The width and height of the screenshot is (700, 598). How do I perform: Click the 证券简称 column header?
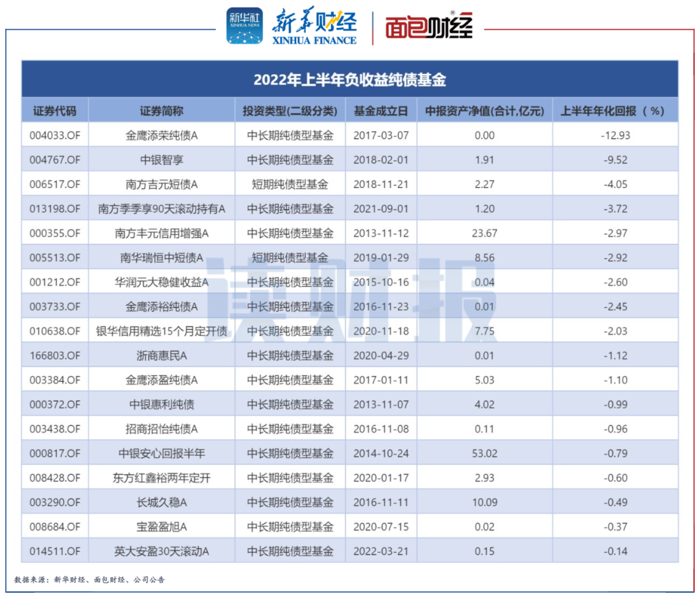(161, 111)
